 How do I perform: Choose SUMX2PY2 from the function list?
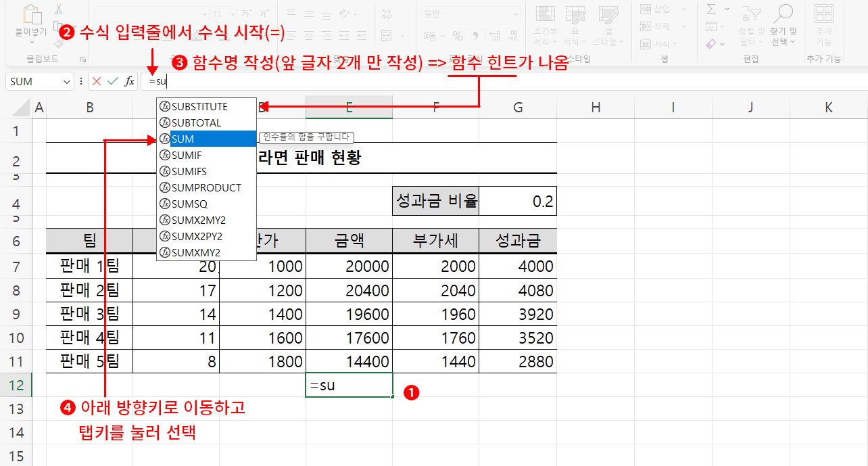point(206,236)
